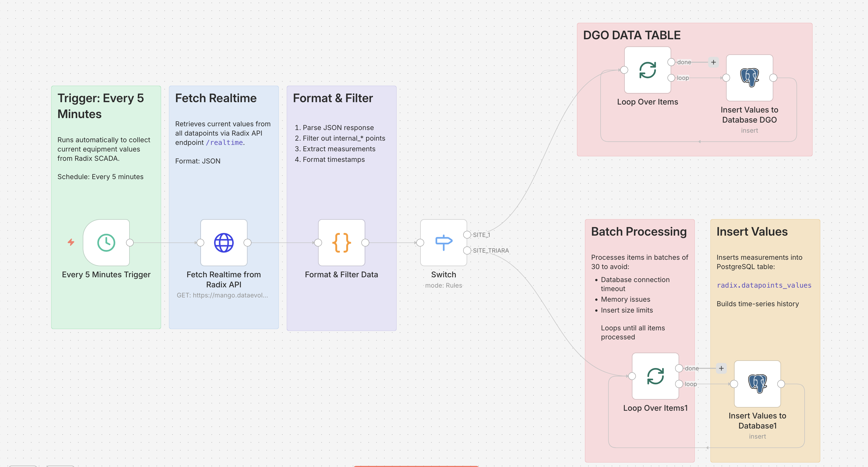Select the signpost icon on the Switch node
The height and width of the screenshot is (467, 868).
point(443,242)
